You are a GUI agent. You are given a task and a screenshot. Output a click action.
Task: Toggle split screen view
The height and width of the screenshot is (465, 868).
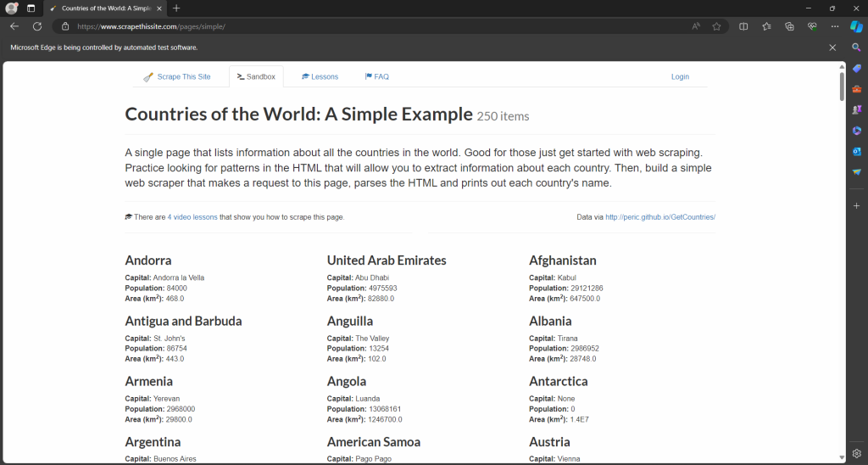coord(743,26)
